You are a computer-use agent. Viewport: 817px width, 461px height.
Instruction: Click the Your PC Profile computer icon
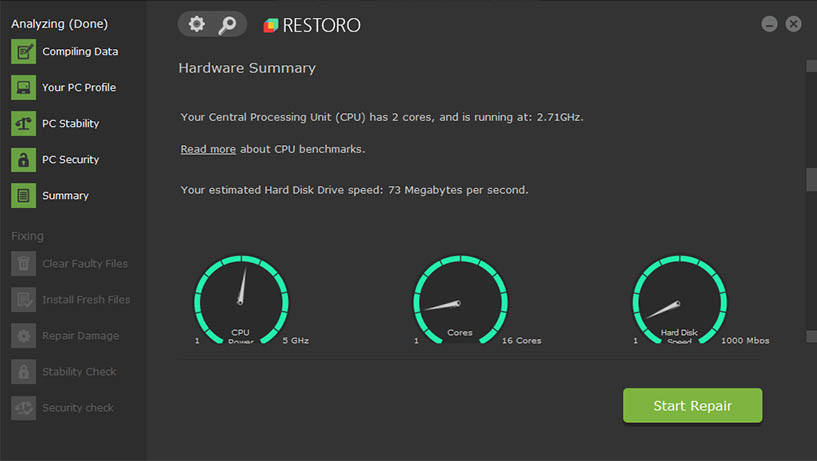(23, 88)
